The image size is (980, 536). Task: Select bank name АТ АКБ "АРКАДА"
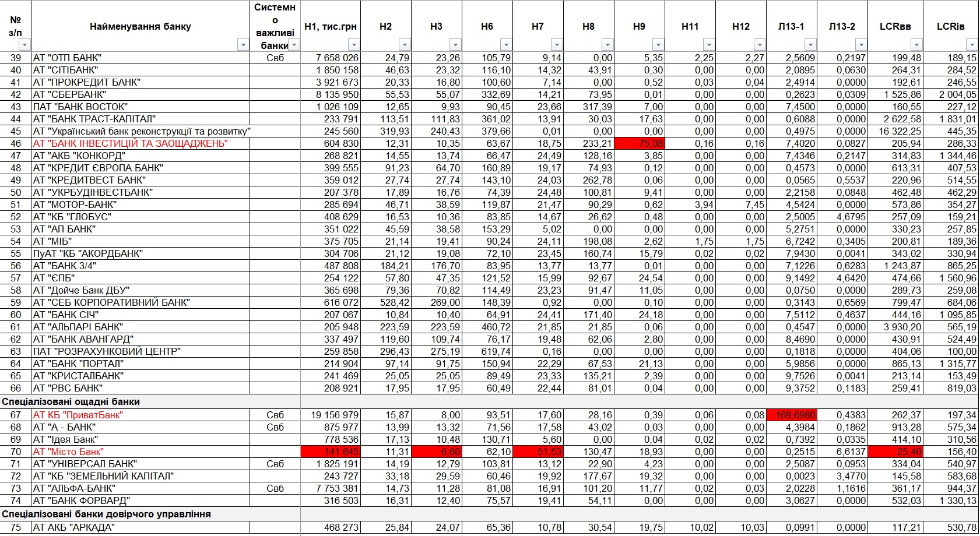[x=74, y=527]
